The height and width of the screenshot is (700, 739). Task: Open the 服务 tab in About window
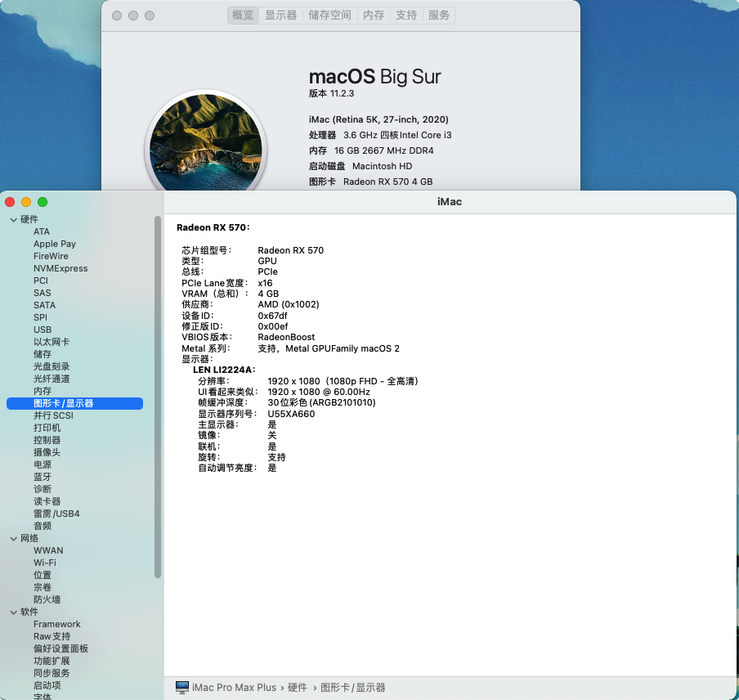pyautogui.click(x=439, y=15)
